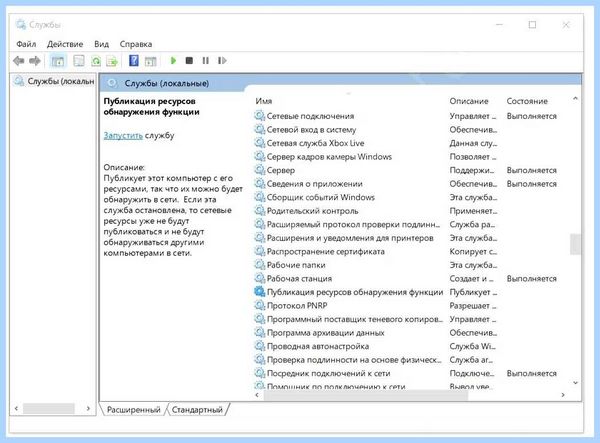Viewport: 600px width, 443px height.
Task: Restart service with the restart icon
Action: (222, 60)
